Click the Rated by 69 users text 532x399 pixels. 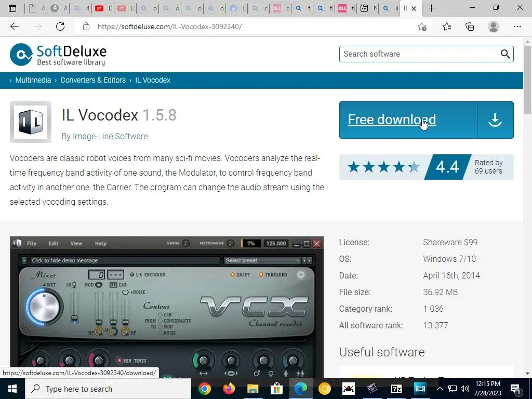tap(488, 167)
